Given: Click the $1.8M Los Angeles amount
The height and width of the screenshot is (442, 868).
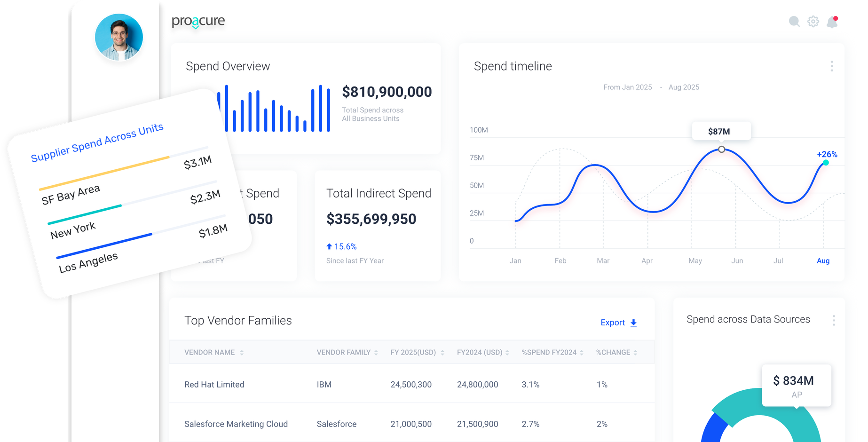Looking at the screenshot, I should pos(213,231).
